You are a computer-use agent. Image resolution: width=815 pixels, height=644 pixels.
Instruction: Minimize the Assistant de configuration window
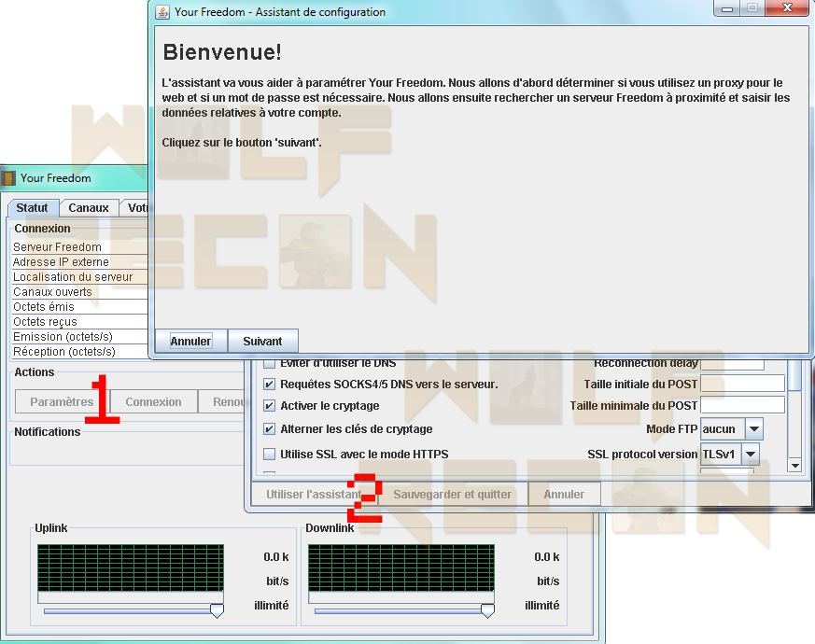click(x=727, y=8)
